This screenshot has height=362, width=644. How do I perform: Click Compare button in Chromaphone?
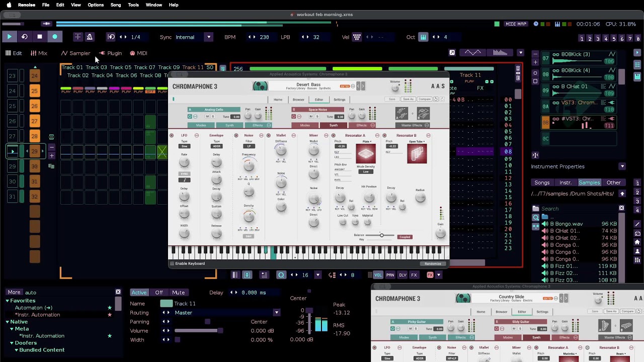pyautogui.click(x=425, y=99)
